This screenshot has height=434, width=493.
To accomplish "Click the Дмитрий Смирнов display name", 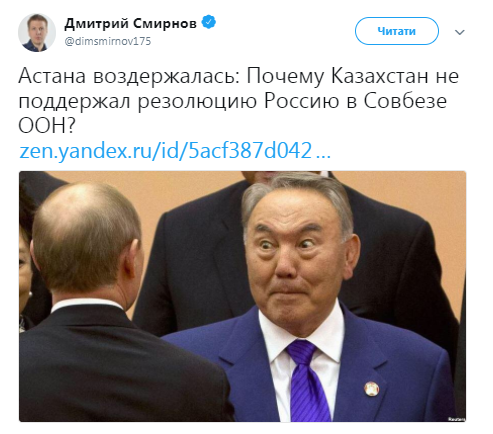I will tap(130, 23).
